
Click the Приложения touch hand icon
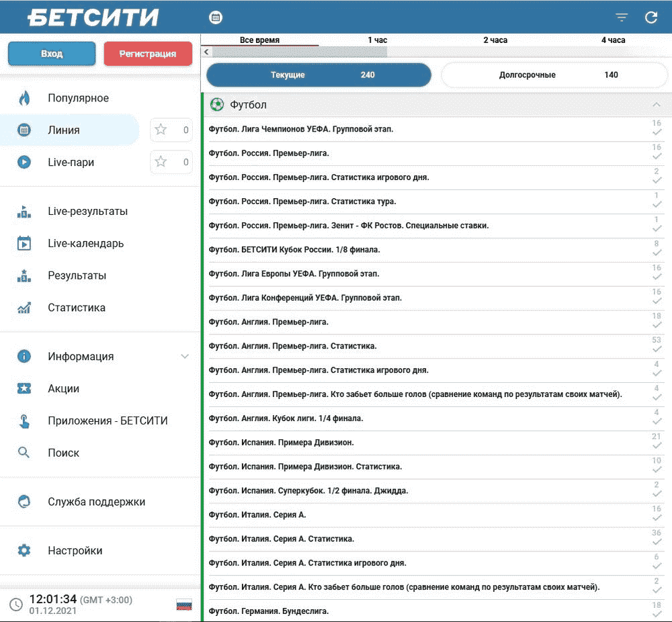tap(24, 421)
